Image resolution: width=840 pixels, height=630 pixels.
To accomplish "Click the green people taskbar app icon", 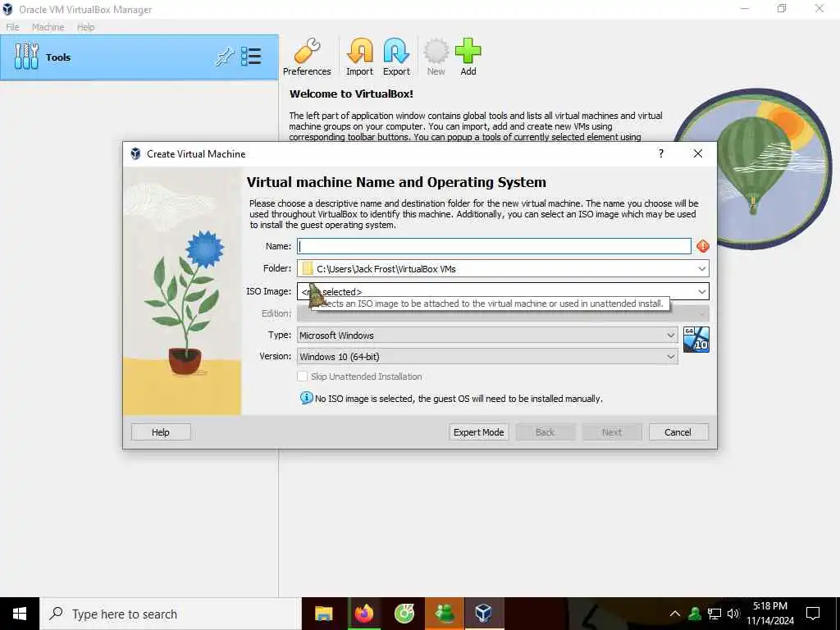I will click(x=444, y=614).
